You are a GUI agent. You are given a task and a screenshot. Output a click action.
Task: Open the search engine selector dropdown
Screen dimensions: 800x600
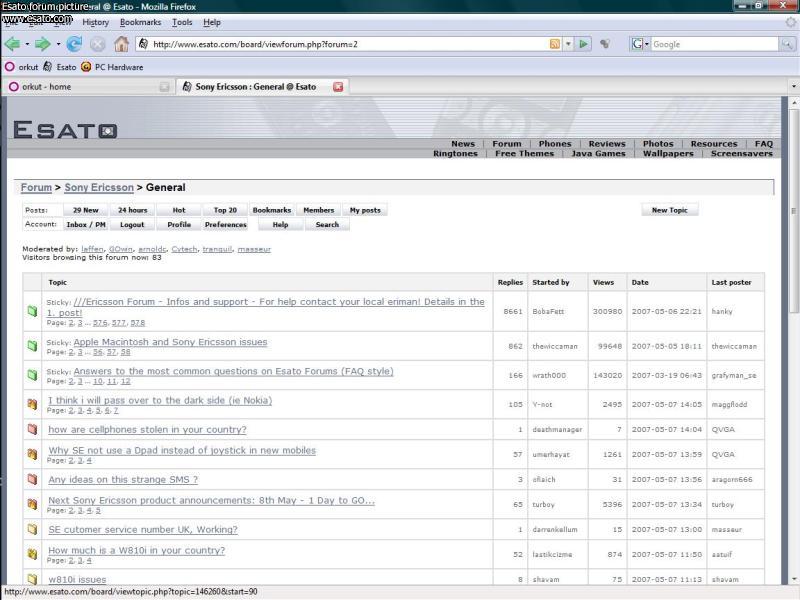coord(640,44)
